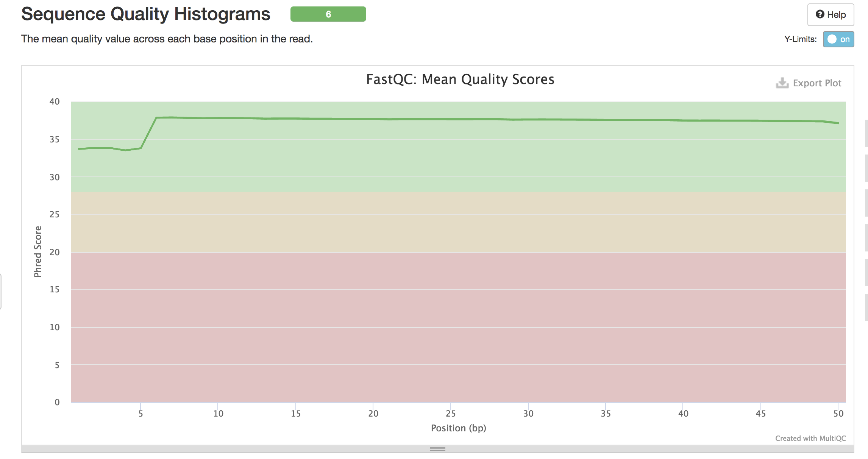The image size is (868, 459).
Task: Grab the plot resize handle below chart
Action: tap(437, 449)
